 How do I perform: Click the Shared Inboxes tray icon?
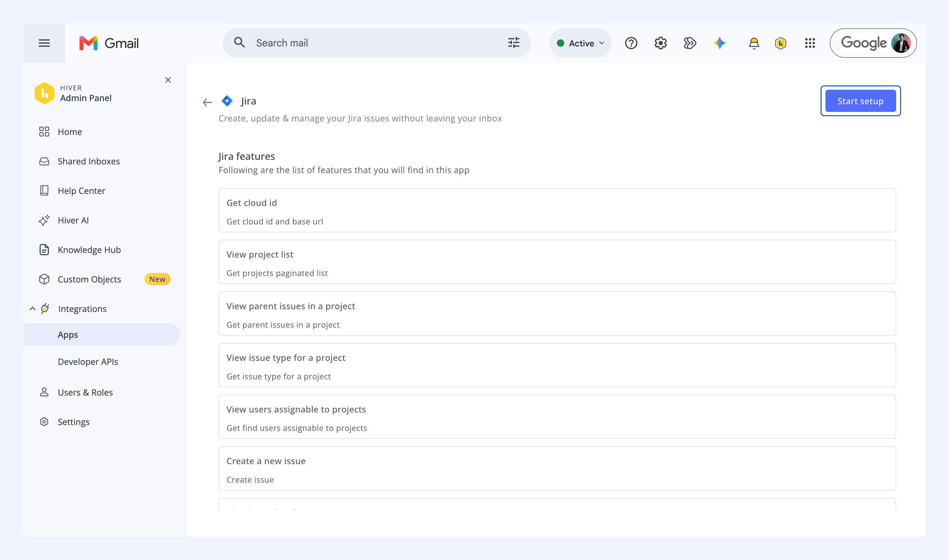(x=44, y=161)
